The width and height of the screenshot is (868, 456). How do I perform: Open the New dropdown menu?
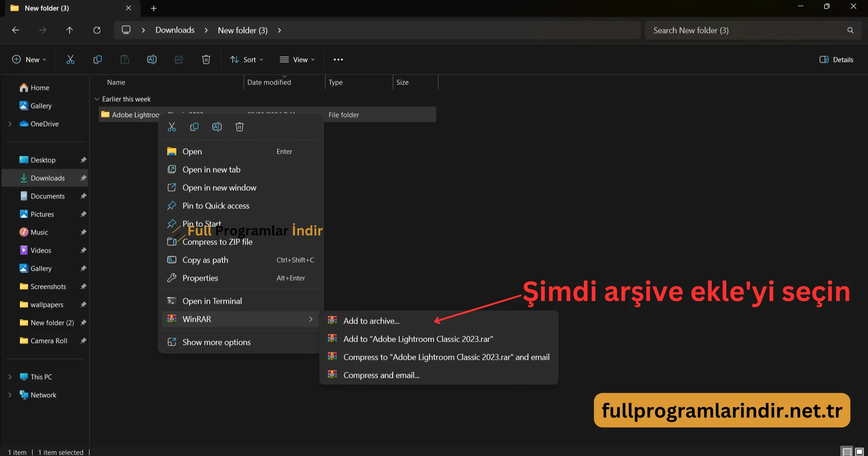pyautogui.click(x=29, y=60)
